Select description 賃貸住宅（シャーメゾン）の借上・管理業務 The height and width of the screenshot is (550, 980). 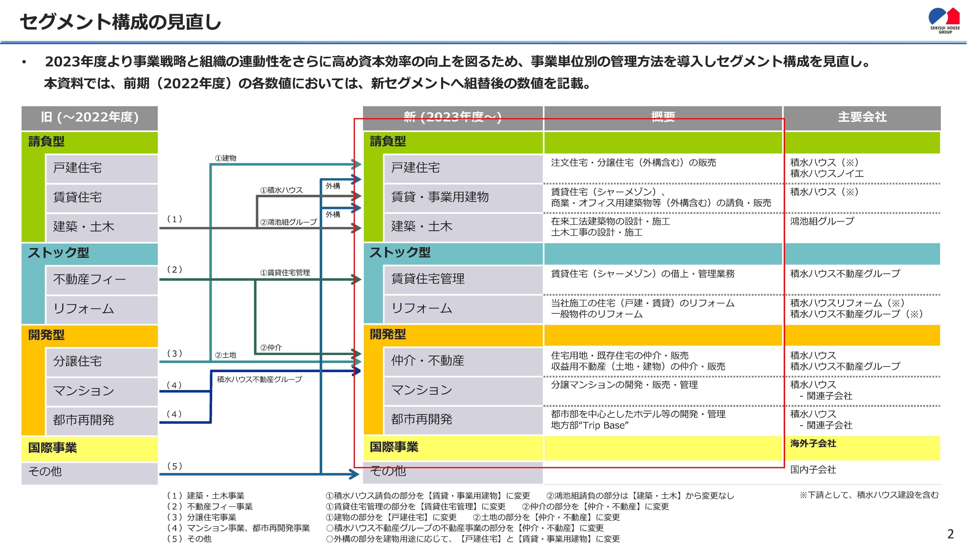click(x=643, y=274)
